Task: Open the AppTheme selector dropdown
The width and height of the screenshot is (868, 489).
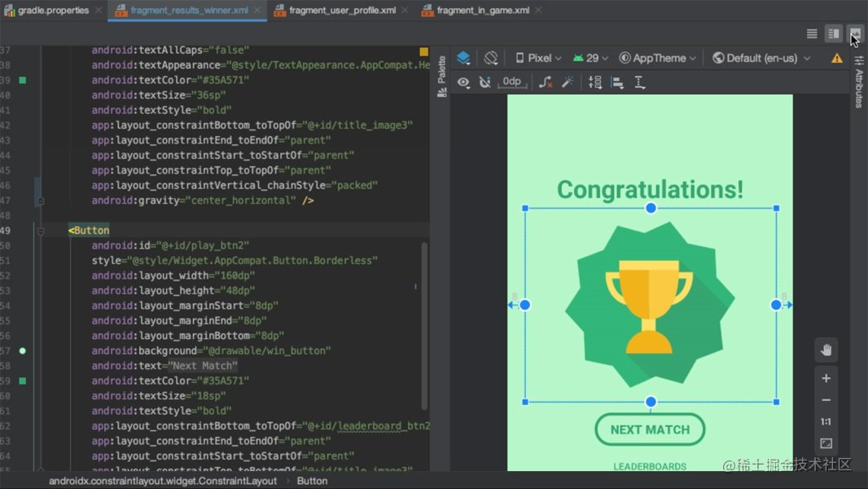Action: (656, 58)
